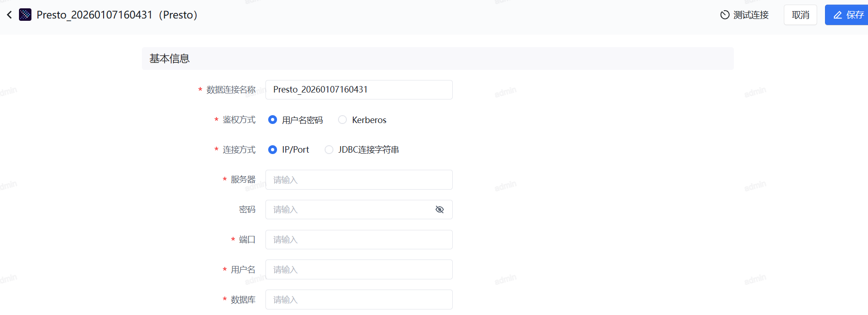
Task: Focus the 数据连接名称 name field
Action: point(359,90)
